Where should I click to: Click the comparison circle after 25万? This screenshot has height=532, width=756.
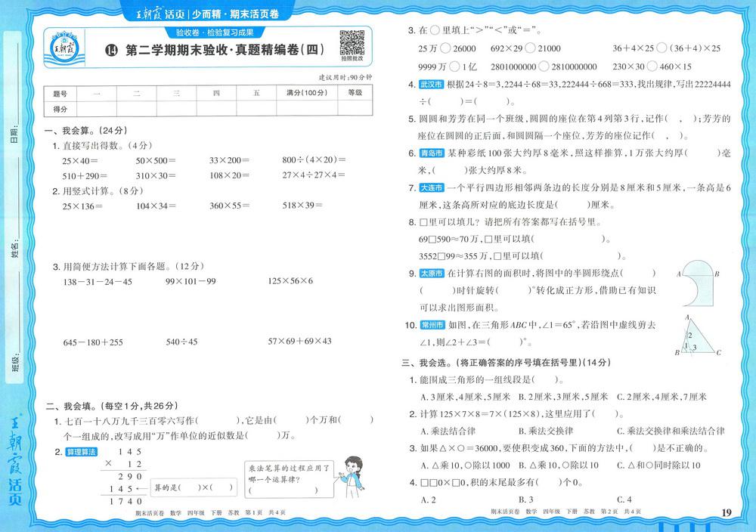click(445, 48)
